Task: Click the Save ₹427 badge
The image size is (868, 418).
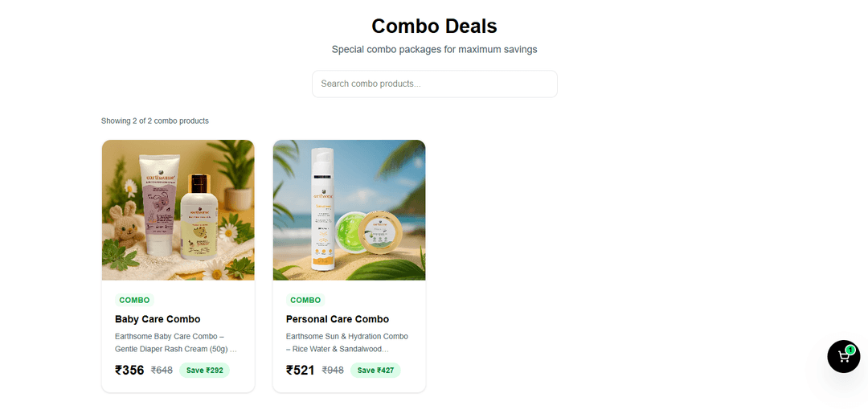Action: point(375,371)
